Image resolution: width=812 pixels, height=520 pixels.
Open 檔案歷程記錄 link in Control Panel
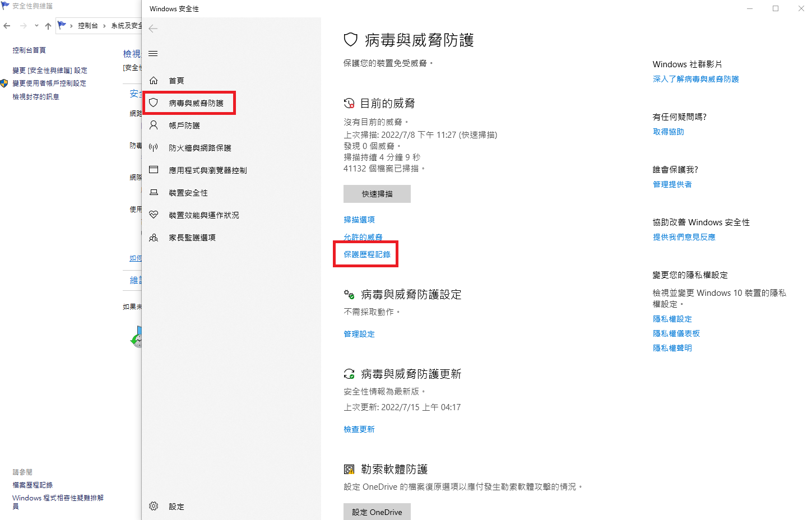pyautogui.click(x=33, y=485)
